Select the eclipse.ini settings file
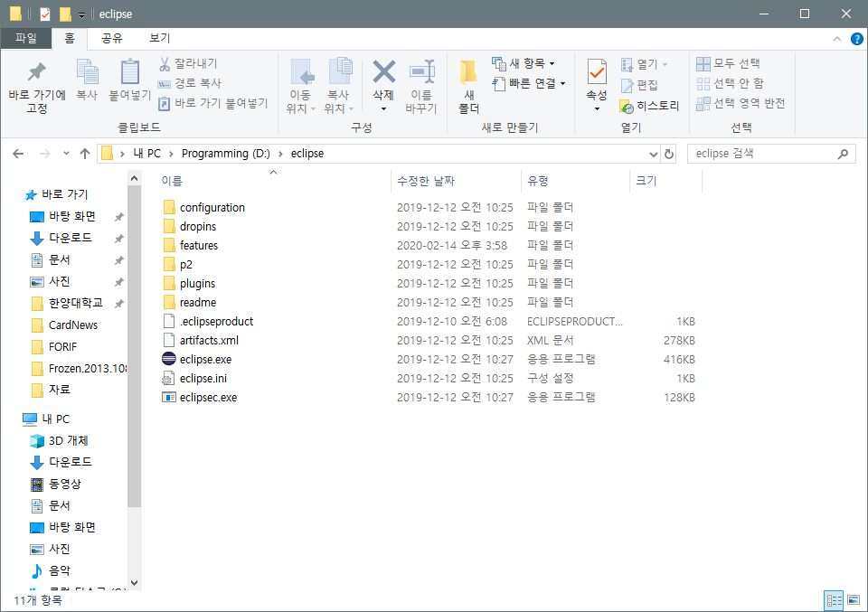Screen dimensions: 868x612 pyautogui.click(x=203, y=379)
